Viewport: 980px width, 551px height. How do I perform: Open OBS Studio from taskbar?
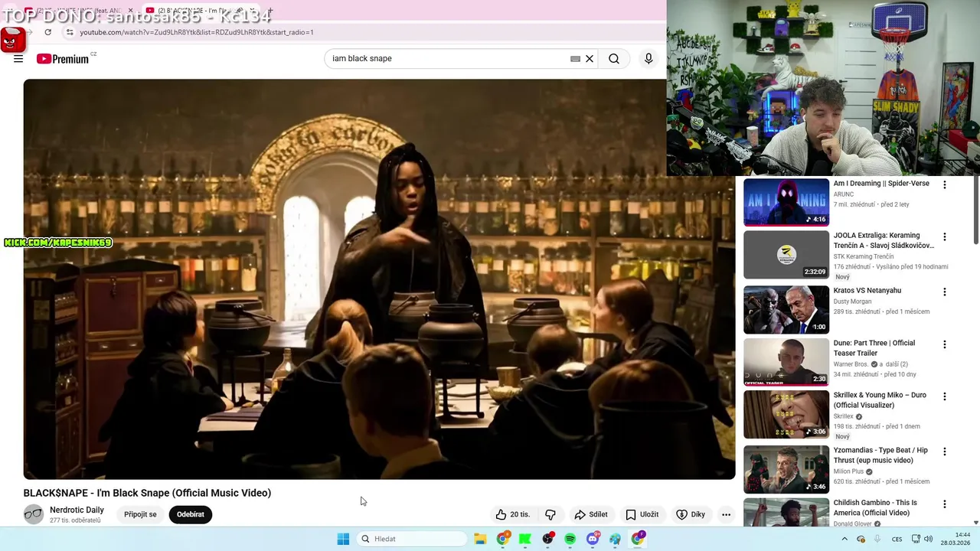coord(547,539)
